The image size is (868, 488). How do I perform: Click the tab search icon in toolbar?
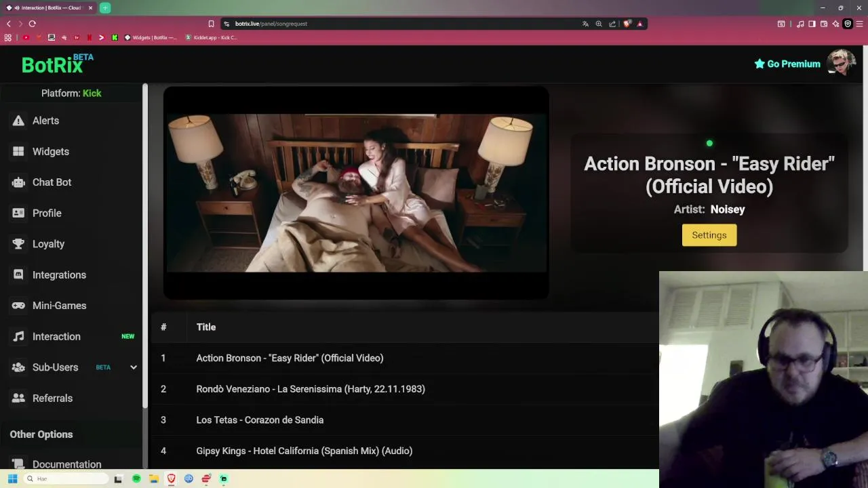point(781,24)
